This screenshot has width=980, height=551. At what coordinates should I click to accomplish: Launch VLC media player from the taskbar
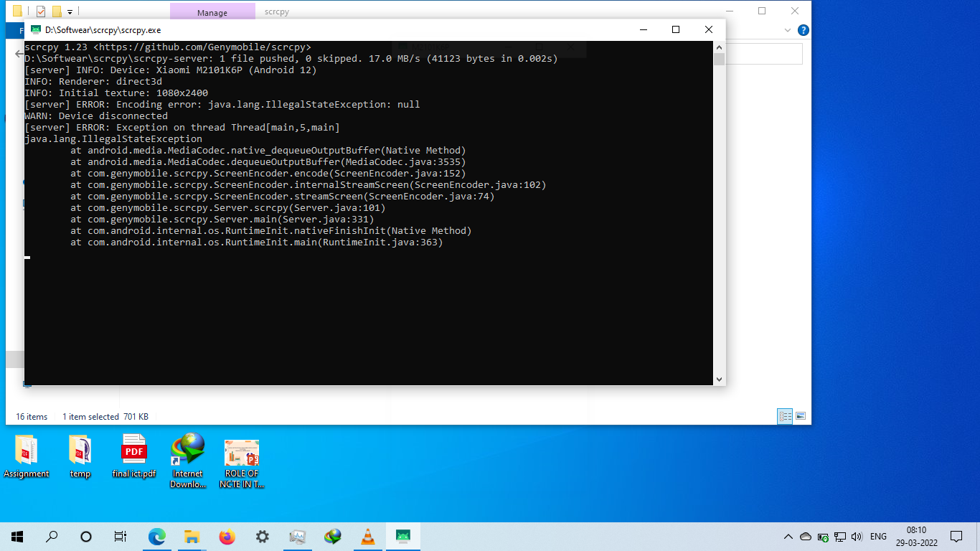pos(367,536)
